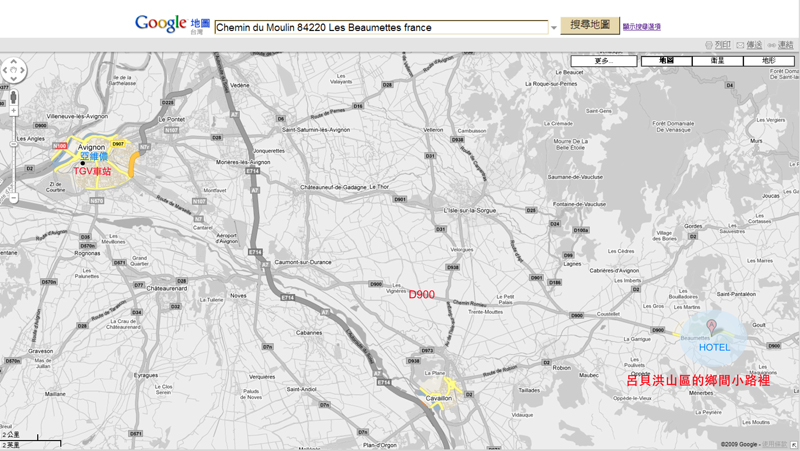Click the zoom slider handle
Screen dimensions: 800x451
point(14,144)
